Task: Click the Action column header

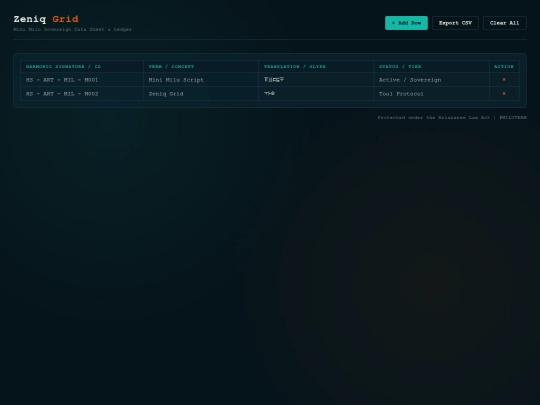Action: click(x=504, y=66)
